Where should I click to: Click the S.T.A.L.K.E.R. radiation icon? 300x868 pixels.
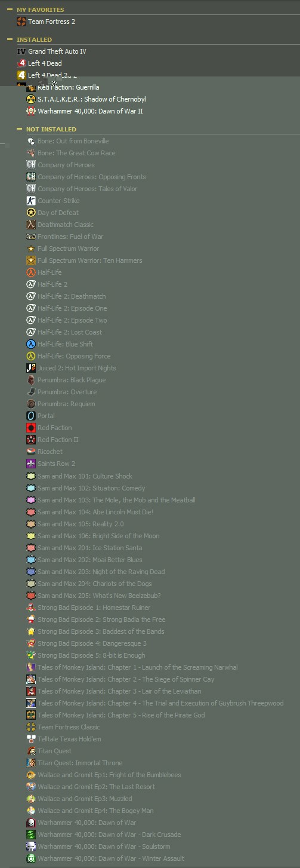coord(31,99)
